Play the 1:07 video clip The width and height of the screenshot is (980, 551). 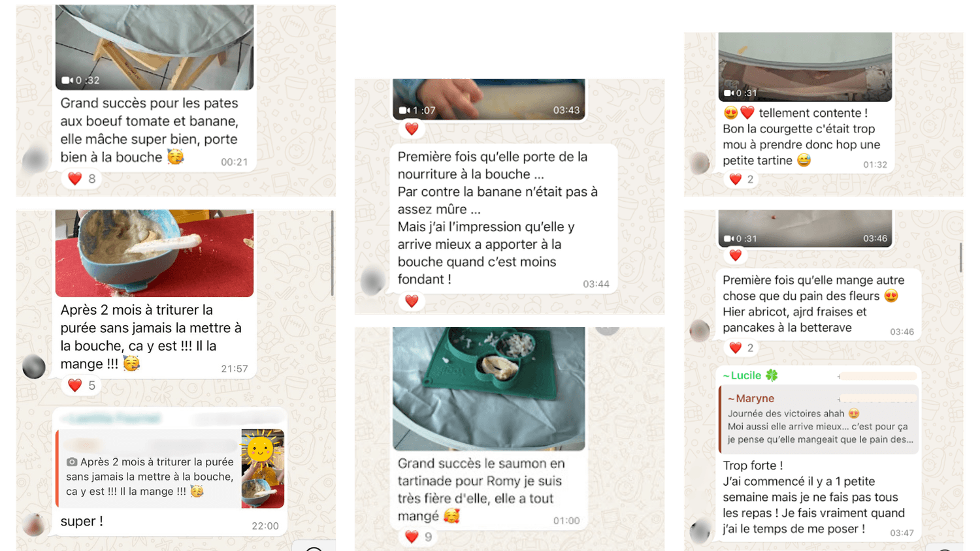489,99
